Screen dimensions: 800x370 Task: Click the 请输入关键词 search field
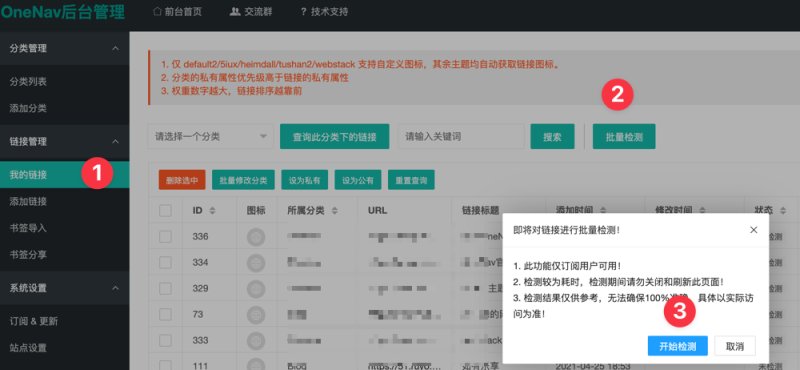(461, 136)
